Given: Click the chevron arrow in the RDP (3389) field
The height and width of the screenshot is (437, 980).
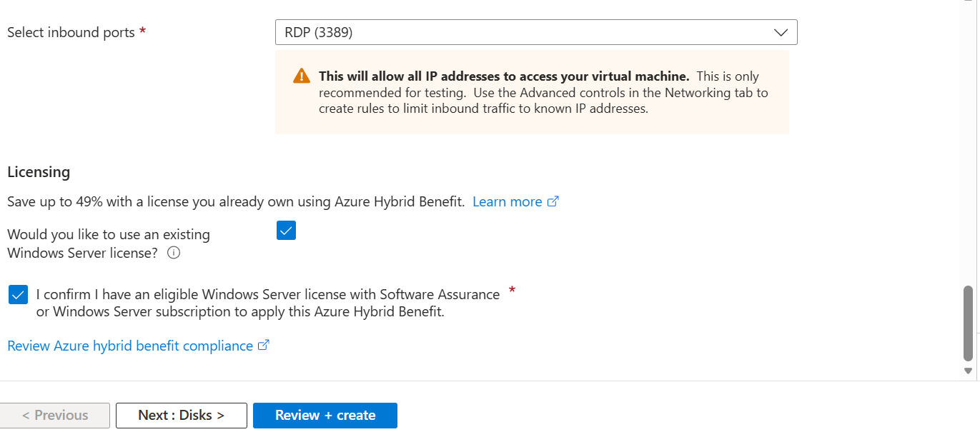Looking at the screenshot, I should [x=781, y=33].
